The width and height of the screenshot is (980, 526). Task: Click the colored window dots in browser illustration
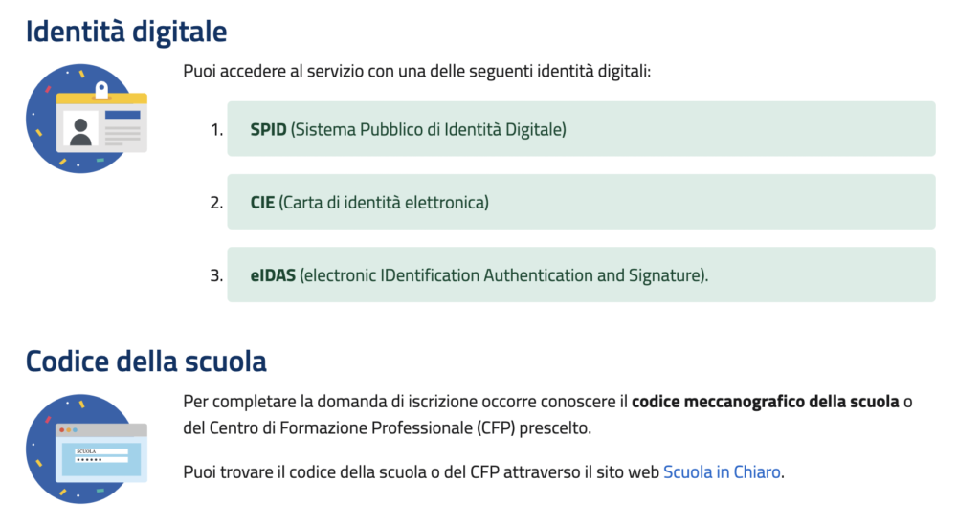[x=68, y=430]
